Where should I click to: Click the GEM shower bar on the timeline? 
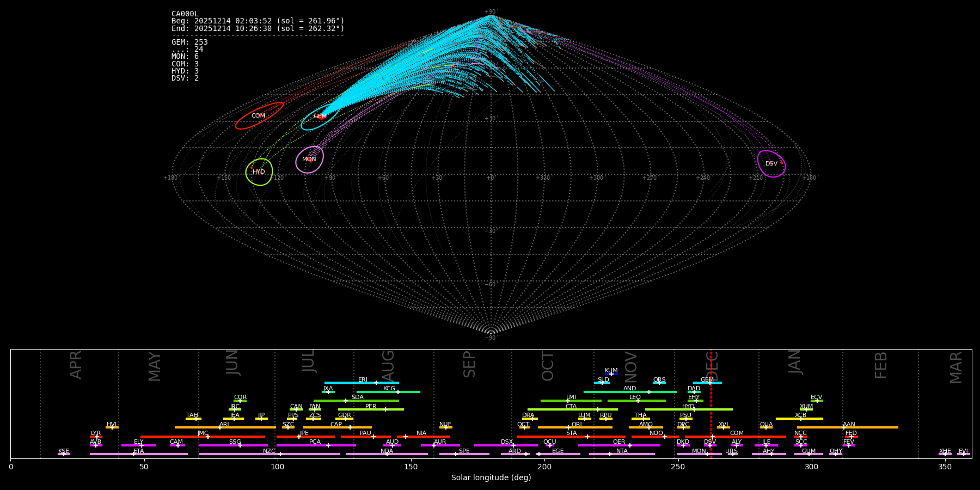point(707,383)
